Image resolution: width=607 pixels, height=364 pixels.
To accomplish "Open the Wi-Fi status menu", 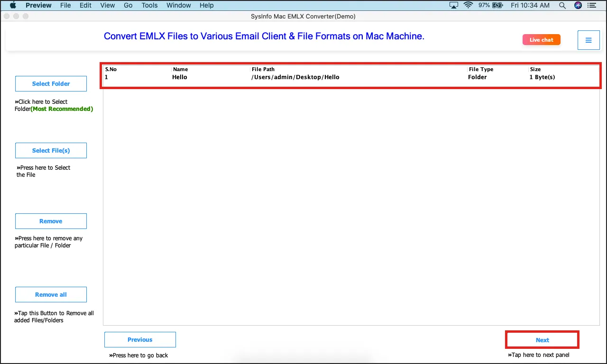I will (x=468, y=5).
